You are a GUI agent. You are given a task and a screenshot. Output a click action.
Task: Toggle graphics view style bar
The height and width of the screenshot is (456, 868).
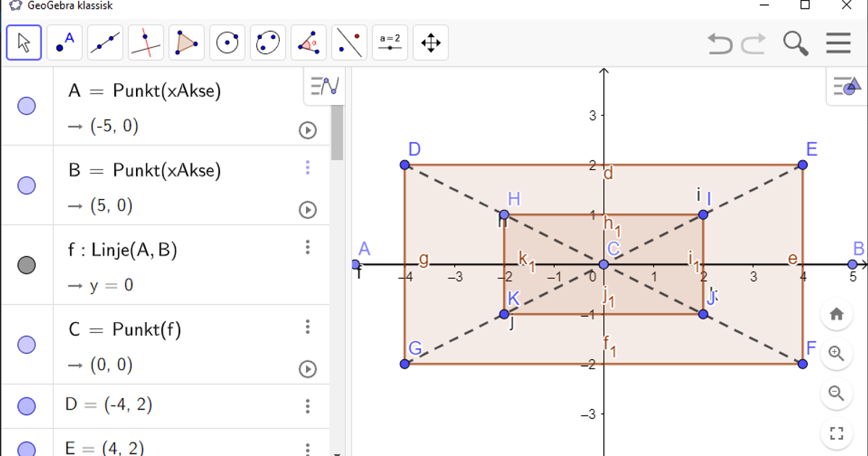coord(847,88)
